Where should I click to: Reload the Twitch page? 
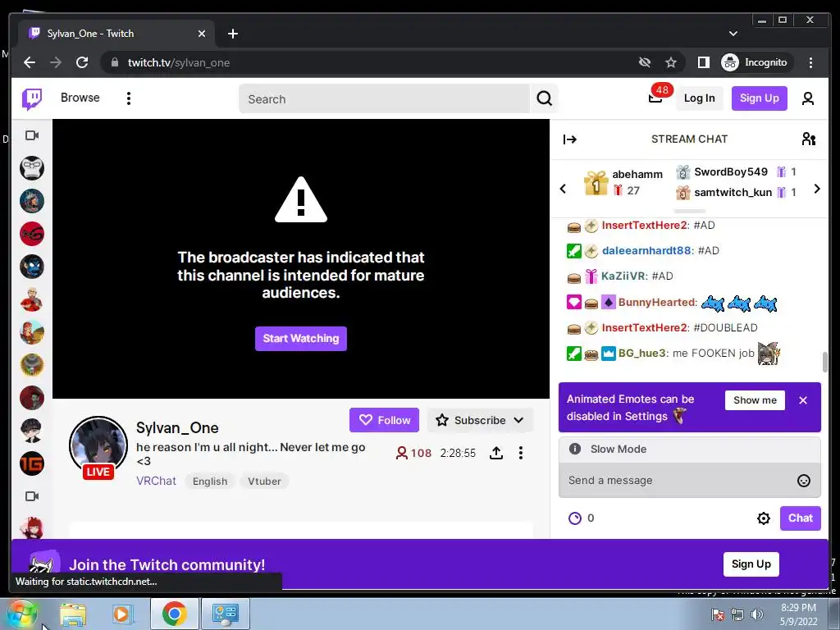(x=82, y=62)
